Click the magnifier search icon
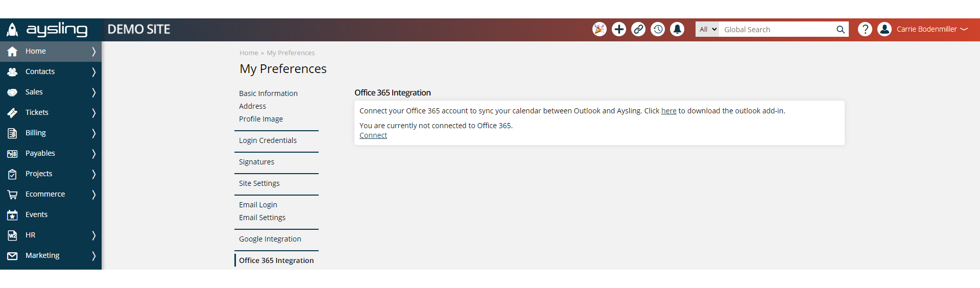 tap(840, 30)
